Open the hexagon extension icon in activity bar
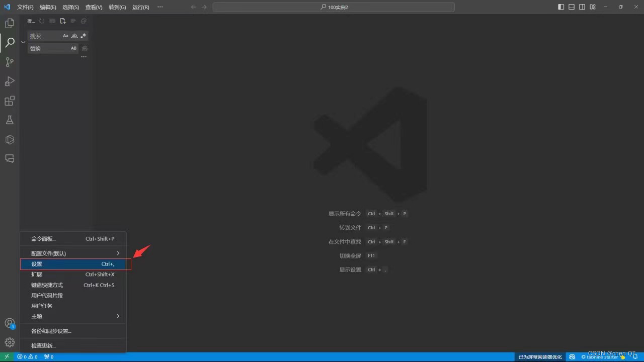 click(10, 139)
